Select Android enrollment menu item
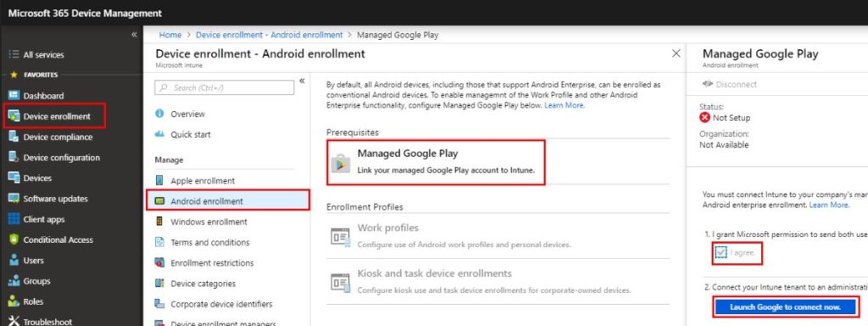868x326 pixels. [x=227, y=202]
